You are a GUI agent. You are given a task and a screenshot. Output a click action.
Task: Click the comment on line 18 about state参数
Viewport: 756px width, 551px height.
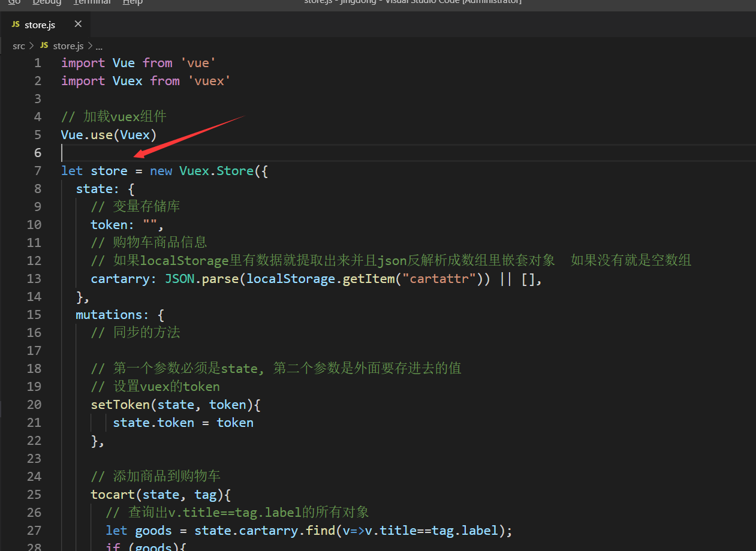[x=276, y=369]
